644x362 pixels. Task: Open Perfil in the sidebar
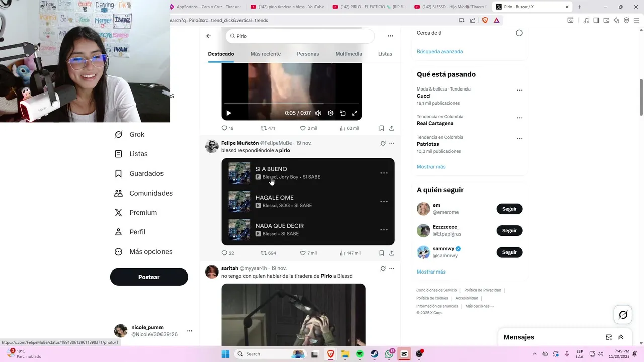[130, 232]
